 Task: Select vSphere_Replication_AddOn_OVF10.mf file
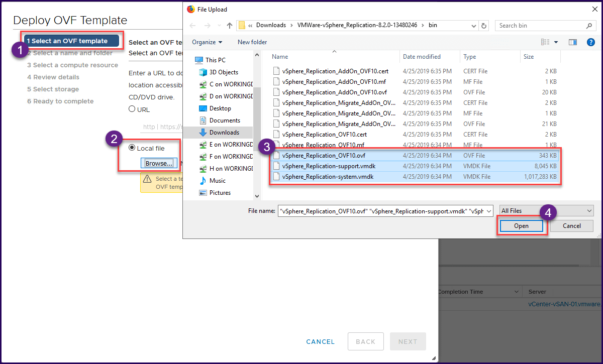click(x=415, y=82)
